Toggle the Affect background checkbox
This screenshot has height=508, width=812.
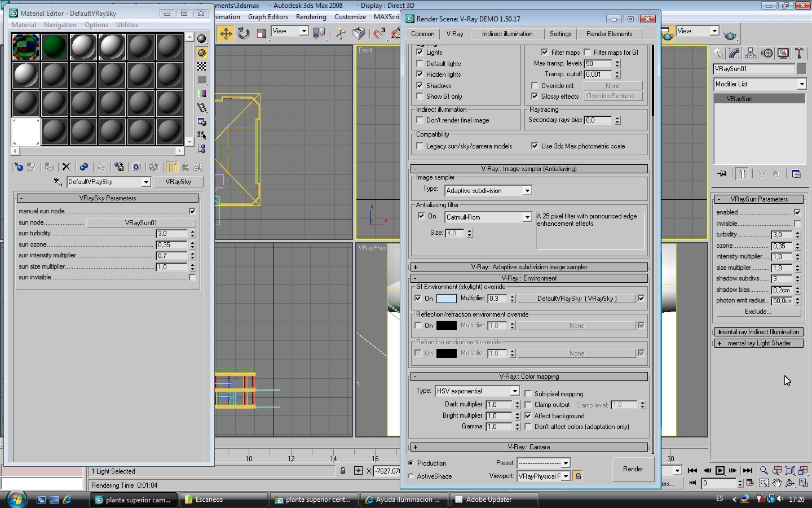tap(528, 415)
